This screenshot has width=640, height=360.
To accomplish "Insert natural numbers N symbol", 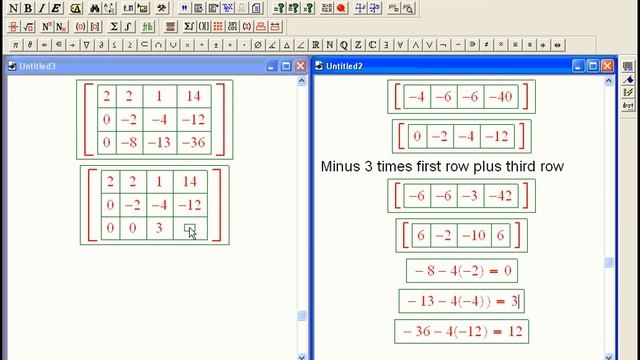I will pyautogui.click(x=330, y=45).
